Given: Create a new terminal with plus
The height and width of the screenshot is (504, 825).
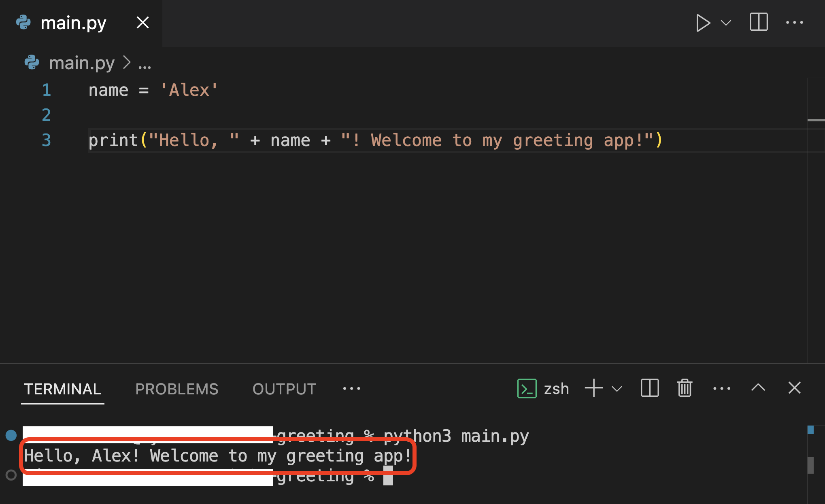Looking at the screenshot, I should (x=594, y=388).
